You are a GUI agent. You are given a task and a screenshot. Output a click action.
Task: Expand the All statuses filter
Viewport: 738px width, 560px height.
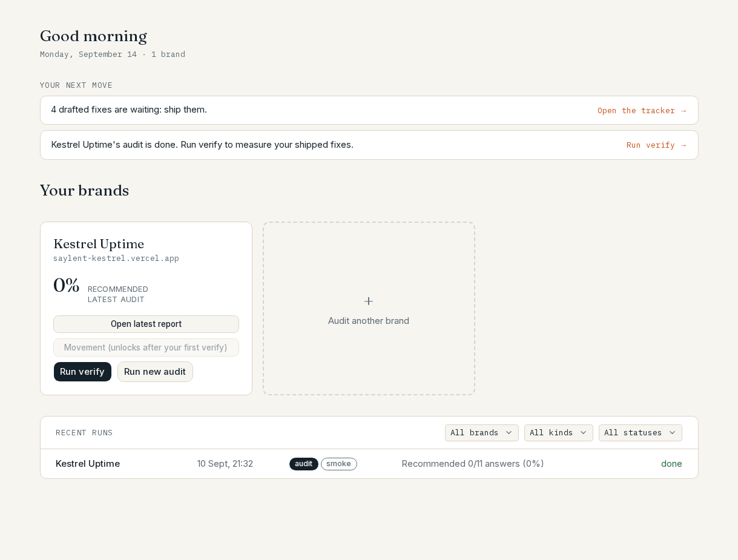pyautogui.click(x=641, y=433)
